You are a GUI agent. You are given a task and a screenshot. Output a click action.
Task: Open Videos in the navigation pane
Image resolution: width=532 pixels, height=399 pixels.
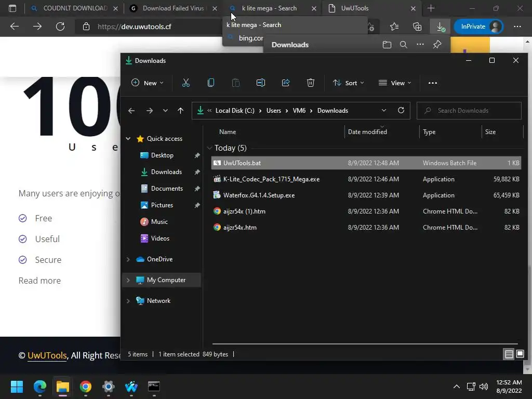(x=160, y=238)
